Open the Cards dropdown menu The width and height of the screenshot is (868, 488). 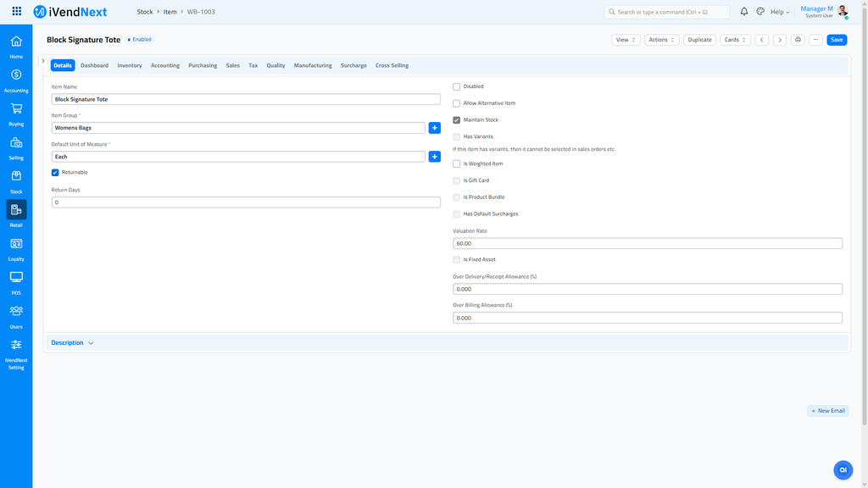tap(735, 40)
